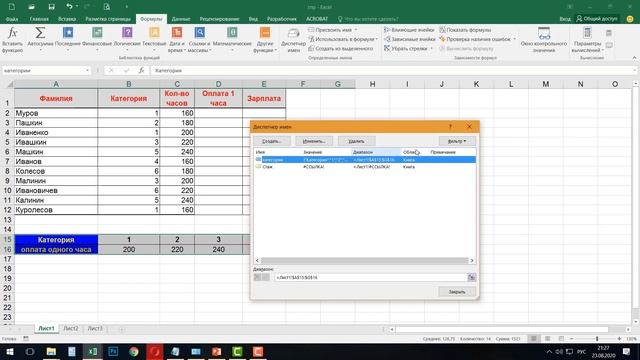This screenshot has width=640, height=360.
Task: Click the Range column header in dialog
Action: [x=376, y=152]
